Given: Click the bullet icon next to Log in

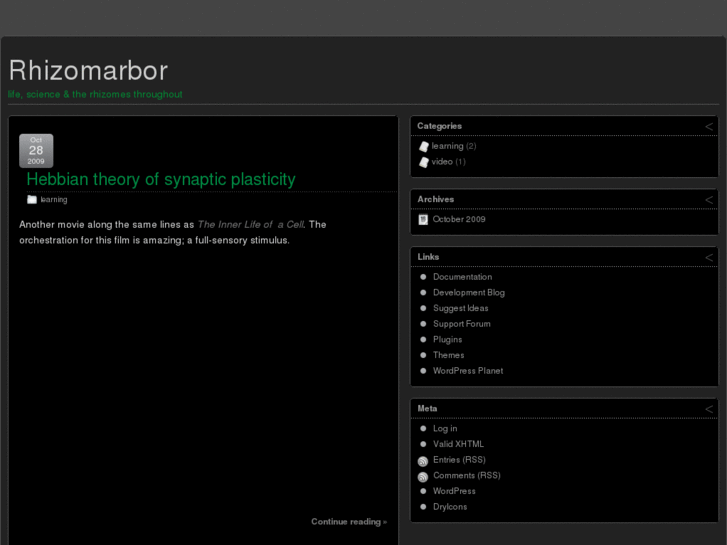Looking at the screenshot, I should (x=424, y=429).
